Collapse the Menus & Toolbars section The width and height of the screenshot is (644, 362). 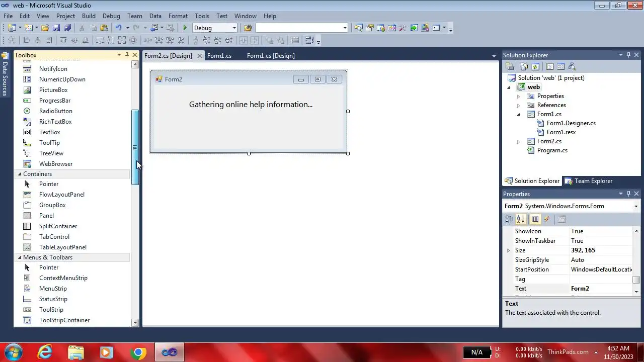[x=20, y=257]
